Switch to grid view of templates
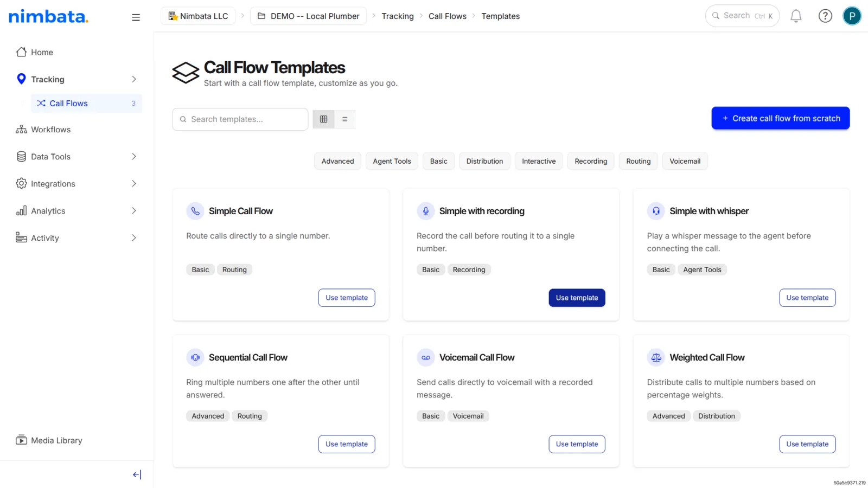The image size is (868, 488). [x=323, y=119]
